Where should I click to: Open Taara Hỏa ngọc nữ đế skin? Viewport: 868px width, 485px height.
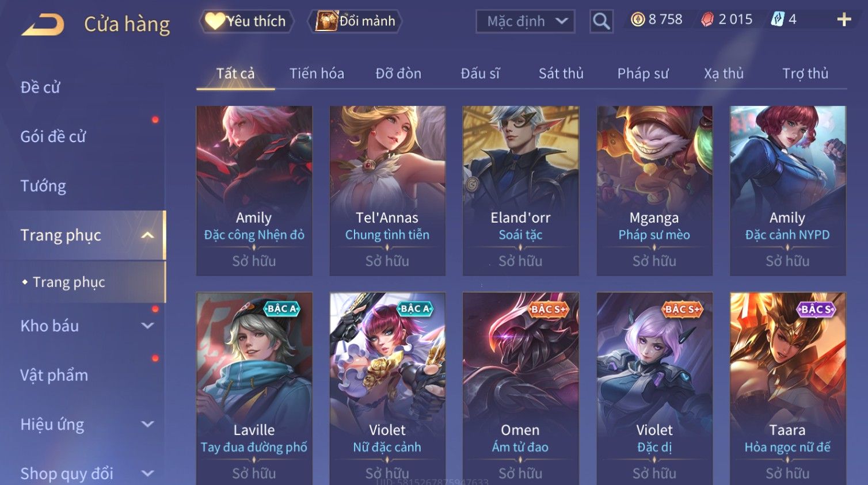[x=787, y=388]
